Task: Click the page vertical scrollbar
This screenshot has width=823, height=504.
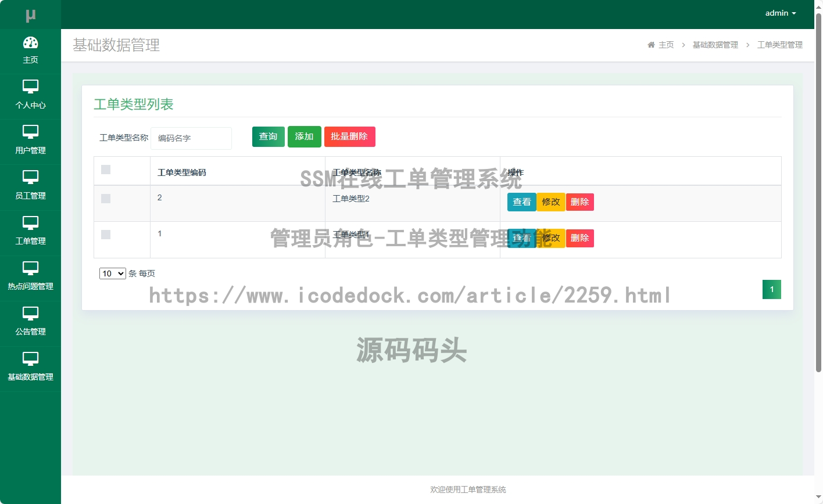Action: pos(818,192)
